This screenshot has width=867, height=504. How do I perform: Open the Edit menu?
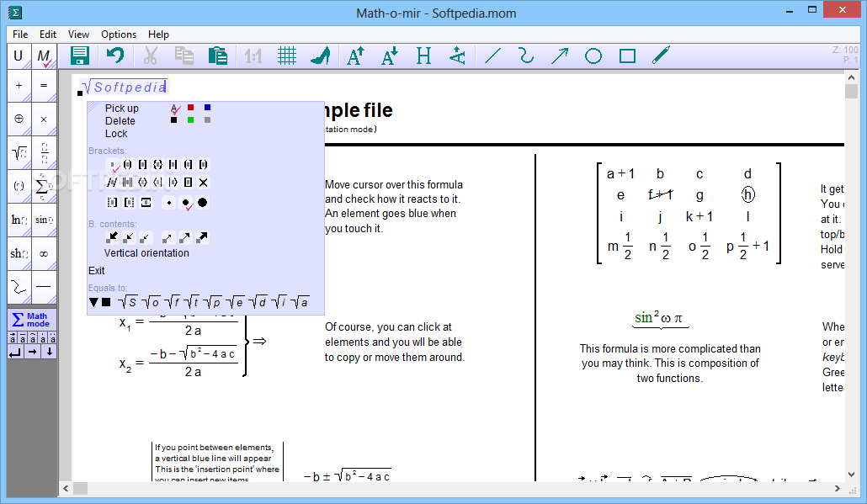pyautogui.click(x=47, y=34)
